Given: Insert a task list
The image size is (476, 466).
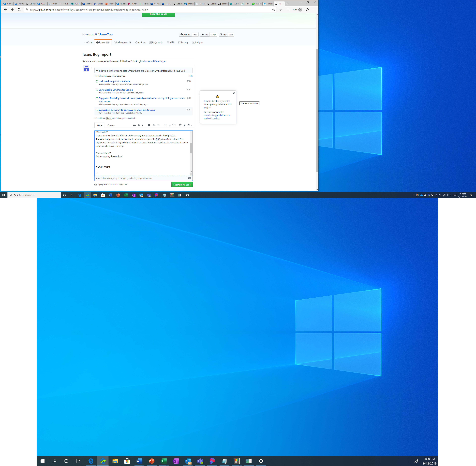Looking at the screenshot, I should pos(174,125).
